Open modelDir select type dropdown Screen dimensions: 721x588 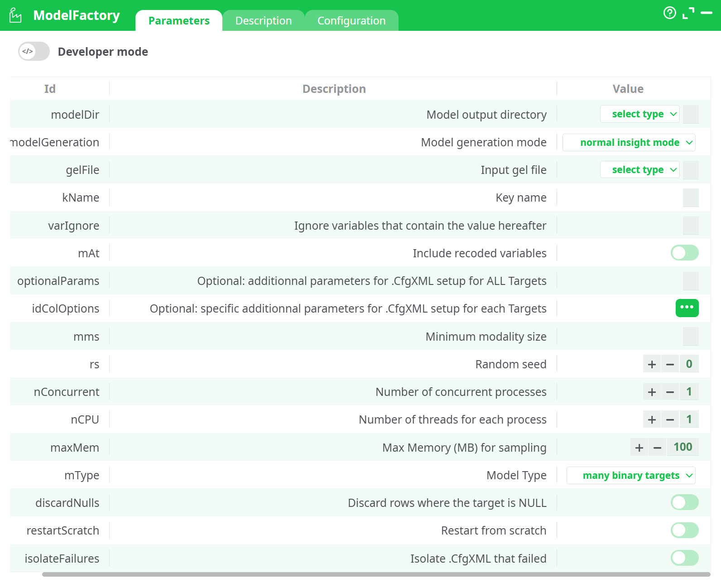coord(639,114)
